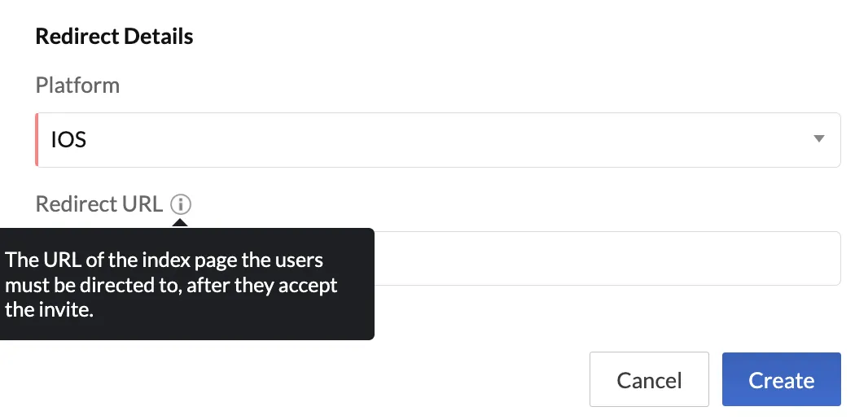
Task: Click the dark tooltip about index page URL
Action: click(x=186, y=284)
